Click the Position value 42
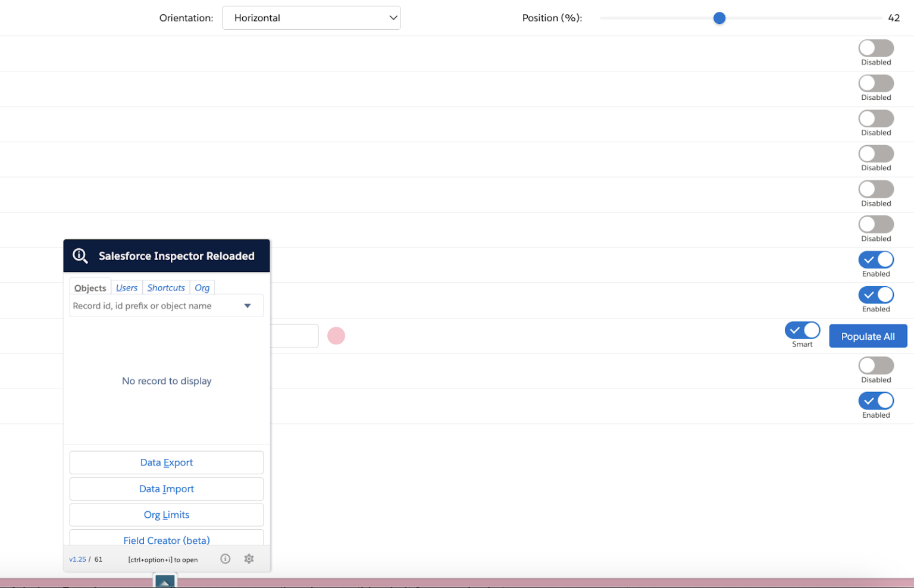The height and width of the screenshot is (588, 914). tap(894, 18)
